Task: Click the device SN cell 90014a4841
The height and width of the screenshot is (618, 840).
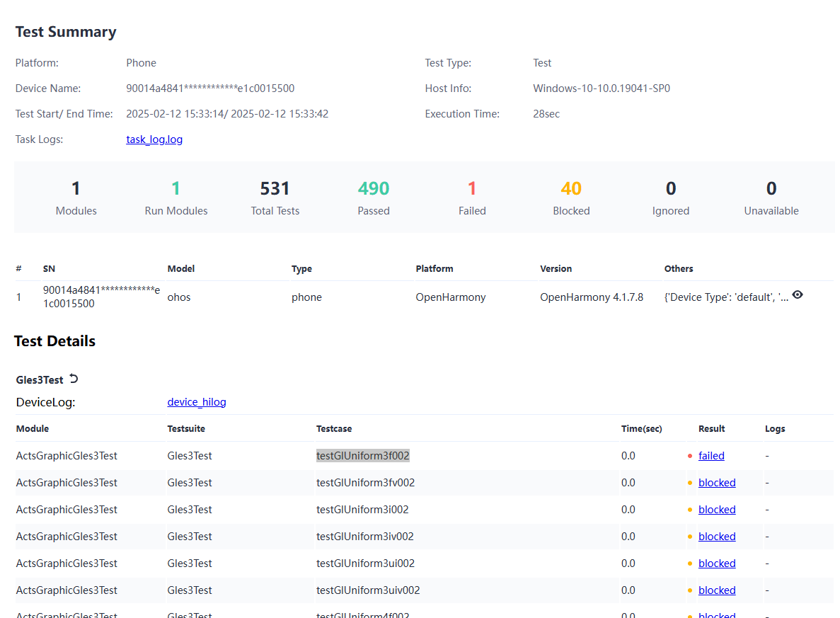Action: [x=101, y=297]
